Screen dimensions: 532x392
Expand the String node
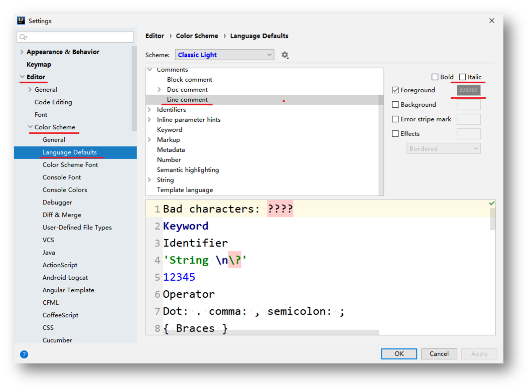149,180
